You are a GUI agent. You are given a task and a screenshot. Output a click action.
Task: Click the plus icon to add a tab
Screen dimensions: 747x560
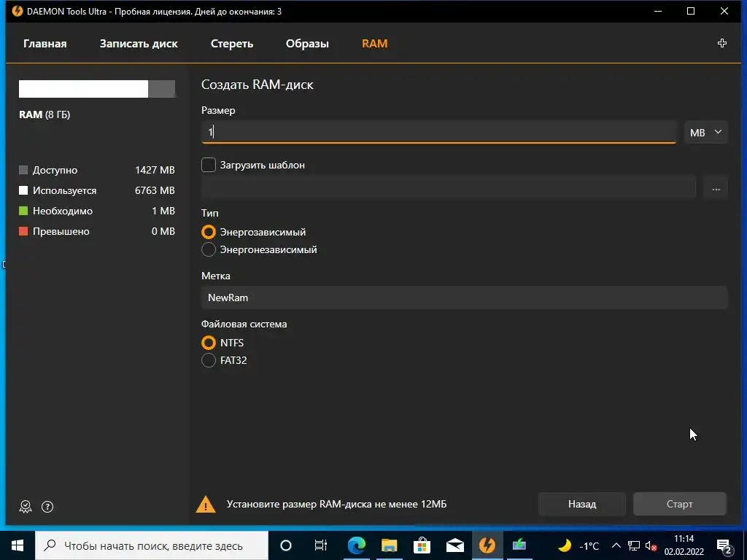[x=721, y=43]
